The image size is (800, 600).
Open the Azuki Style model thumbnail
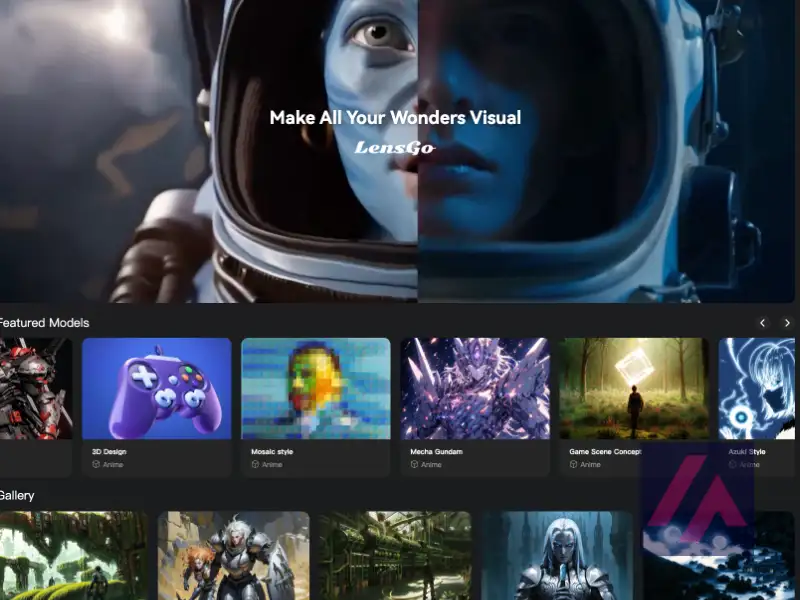757,388
